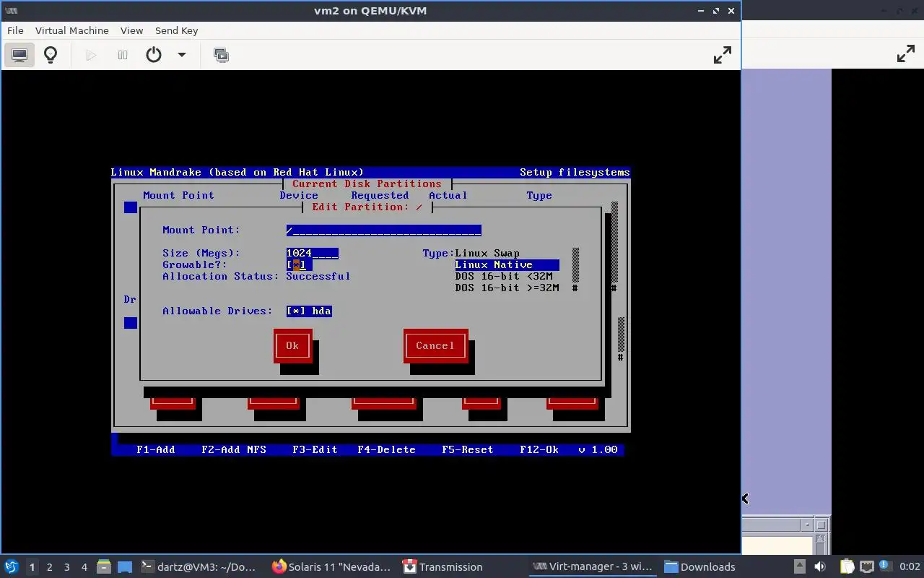The width and height of the screenshot is (924, 578).
Task: Click fullscreen icon in the background window
Action: (x=906, y=54)
